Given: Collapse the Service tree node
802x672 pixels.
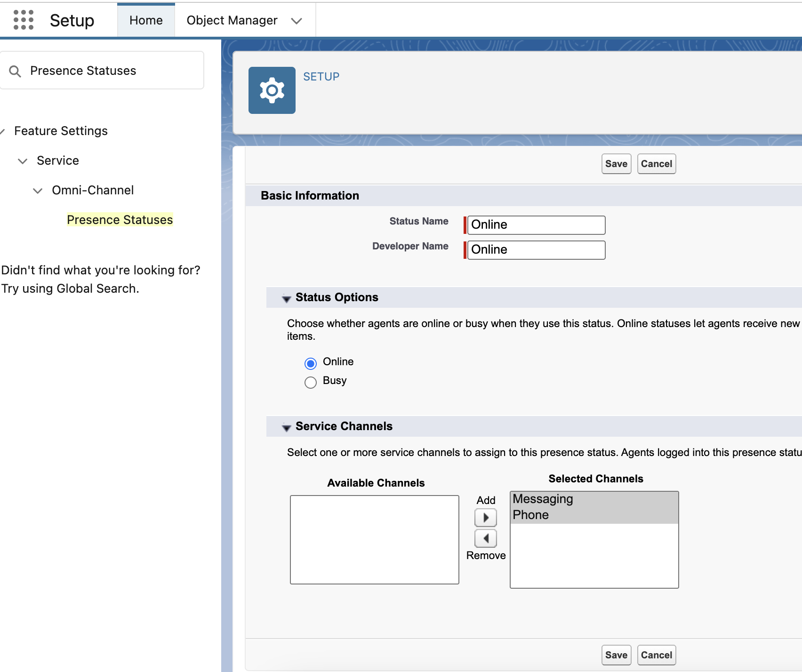Looking at the screenshot, I should (22, 161).
